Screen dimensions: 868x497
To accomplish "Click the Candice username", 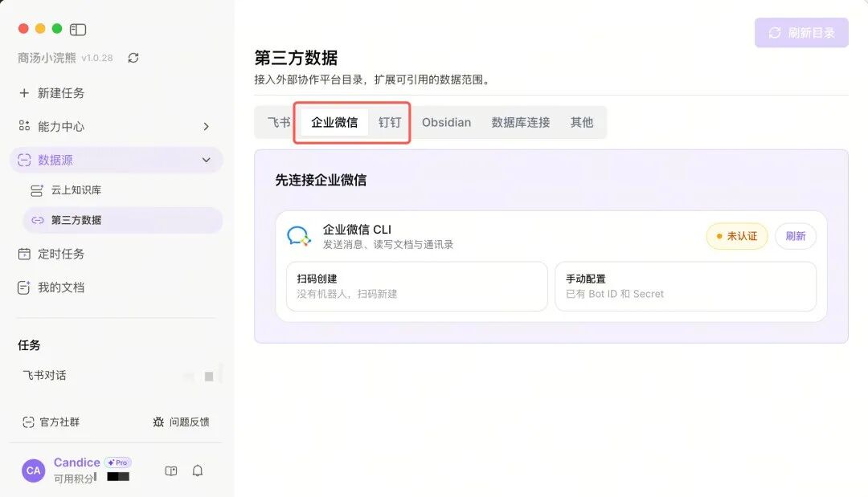I will click(77, 462).
